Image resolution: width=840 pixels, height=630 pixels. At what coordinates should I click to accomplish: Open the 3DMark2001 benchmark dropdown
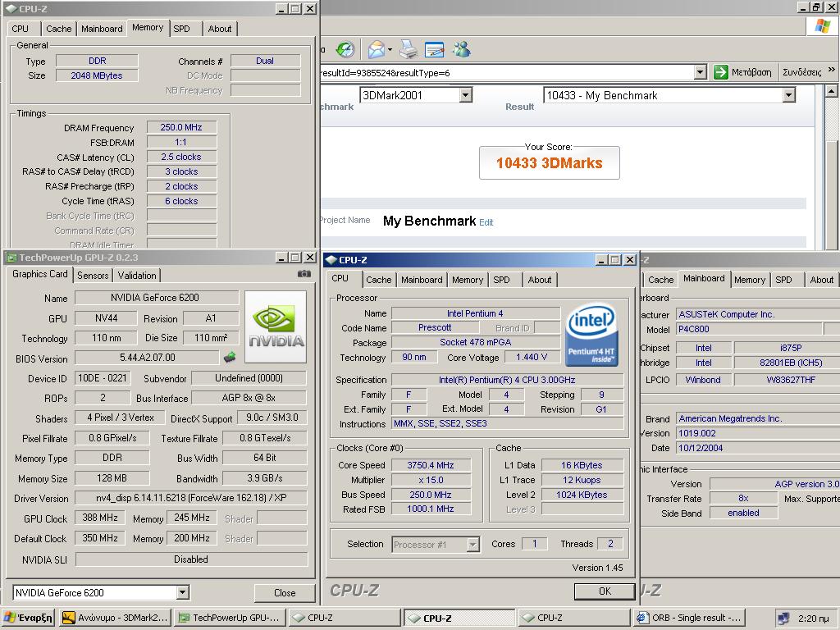(x=466, y=95)
